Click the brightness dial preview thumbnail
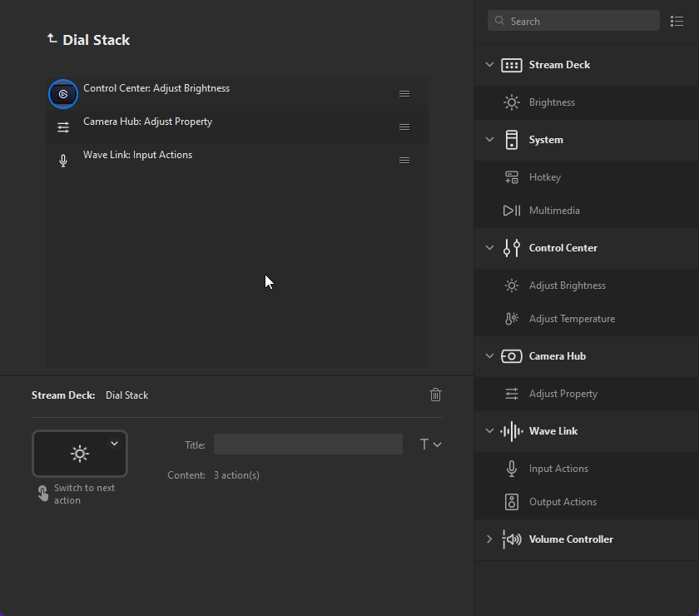 coord(79,454)
